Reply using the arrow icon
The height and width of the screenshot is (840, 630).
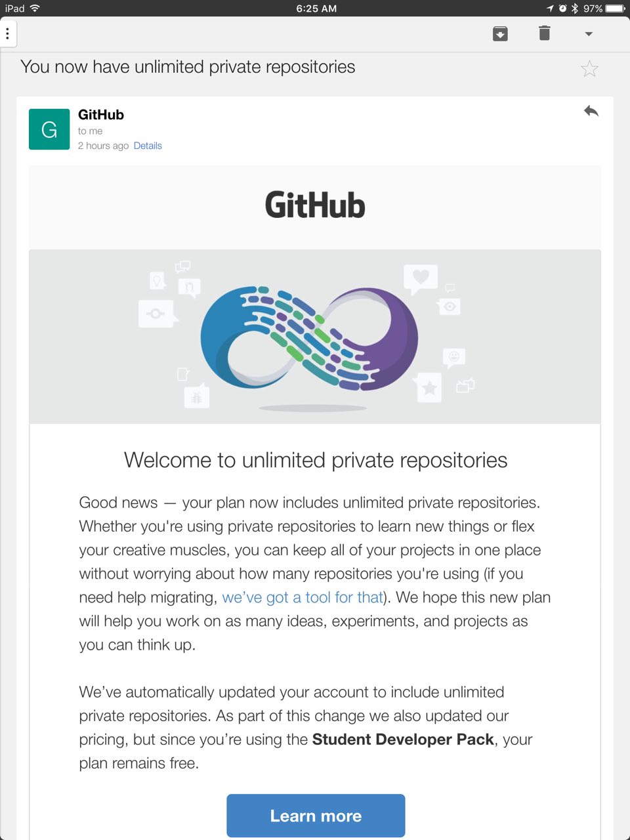(x=591, y=111)
